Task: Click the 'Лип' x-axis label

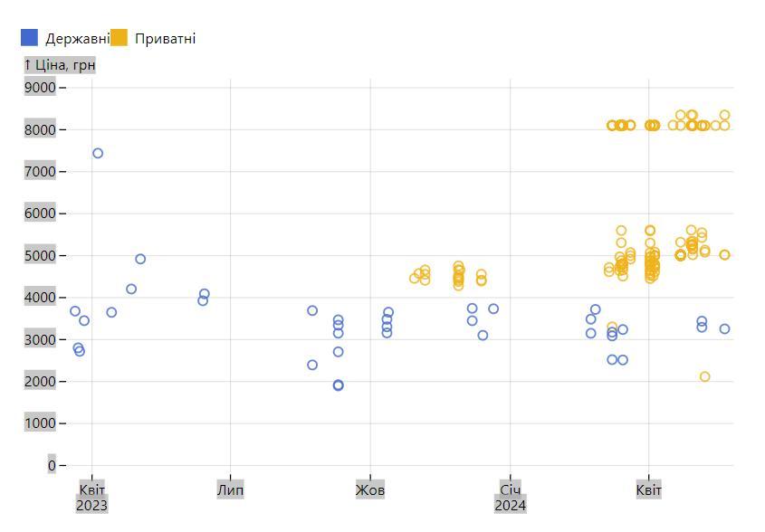Action: click(230, 490)
